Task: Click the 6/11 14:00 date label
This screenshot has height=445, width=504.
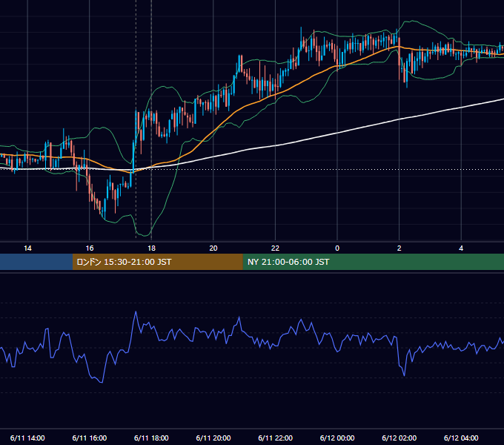Action: click(x=27, y=438)
